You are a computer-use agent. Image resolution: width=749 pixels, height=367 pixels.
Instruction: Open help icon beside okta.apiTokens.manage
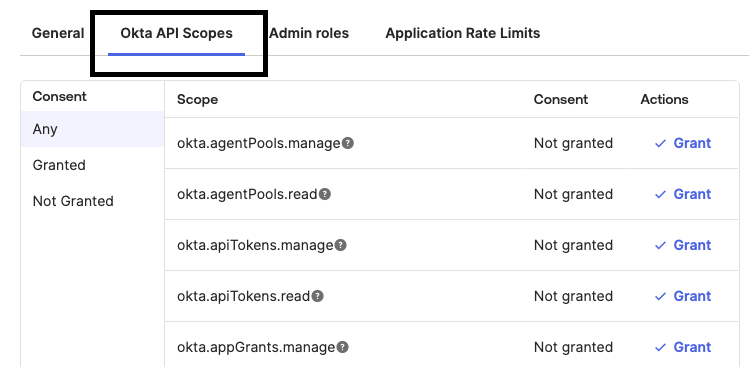click(x=341, y=245)
